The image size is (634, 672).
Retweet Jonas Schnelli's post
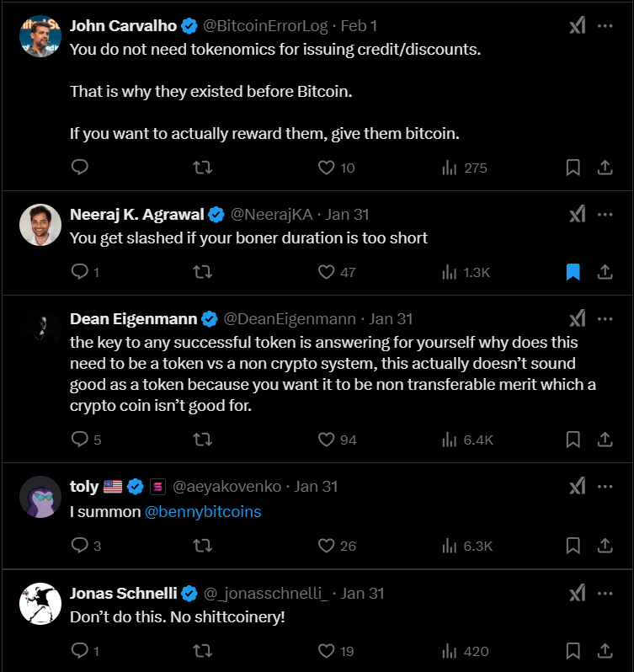(x=203, y=651)
